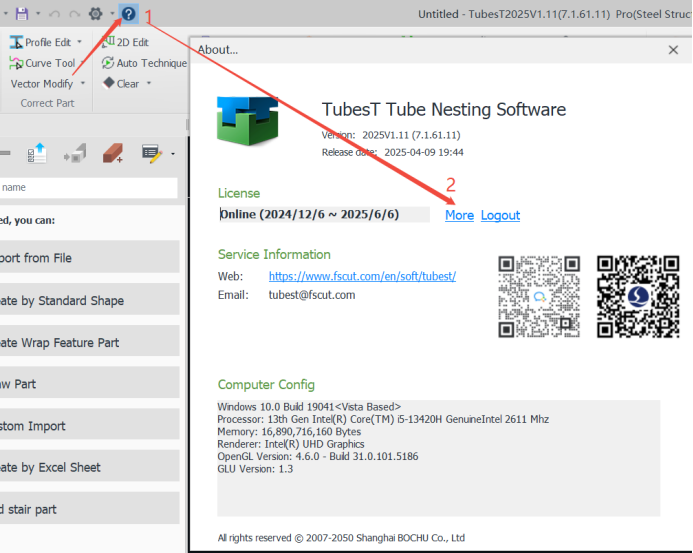The height and width of the screenshot is (553, 693).
Task: Click the black QR code image
Action: tap(638, 297)
